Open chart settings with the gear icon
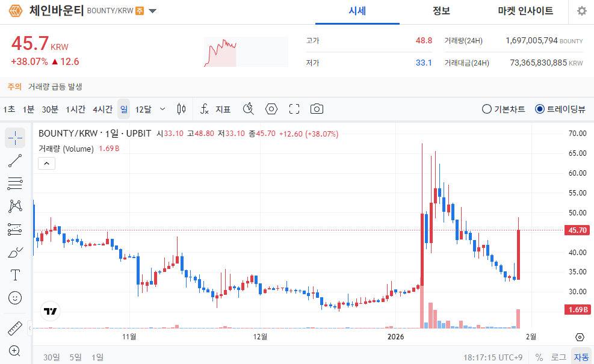Screen dimensions: 594x364 (581, 11)
